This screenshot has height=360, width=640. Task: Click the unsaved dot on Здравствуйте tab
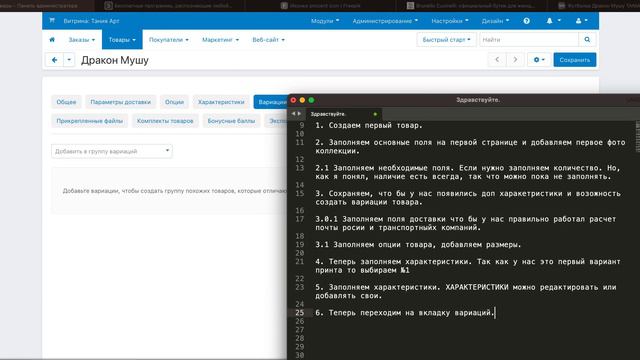[x=375, y=114]
